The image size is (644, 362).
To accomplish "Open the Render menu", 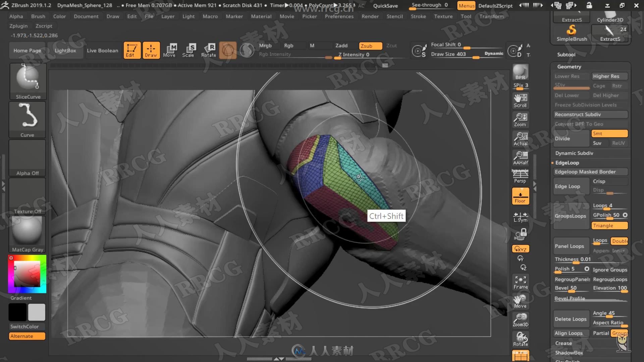I will pos(370,16).
